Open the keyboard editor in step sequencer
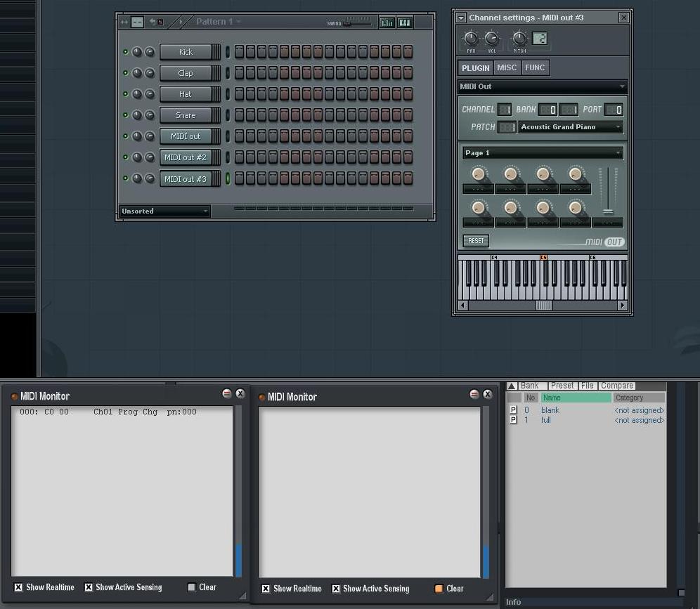 coord(405,22)
